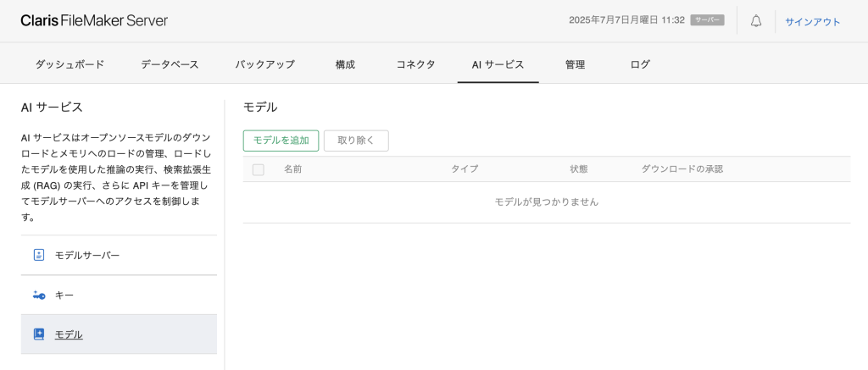
Task: Tick the select-all checkbox in table header
Action: coord(258,170)
